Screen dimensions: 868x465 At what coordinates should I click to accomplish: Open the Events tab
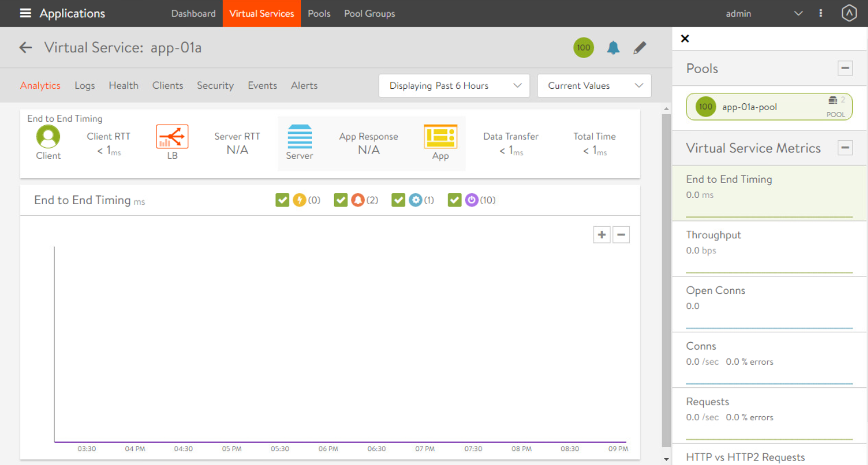262,86
